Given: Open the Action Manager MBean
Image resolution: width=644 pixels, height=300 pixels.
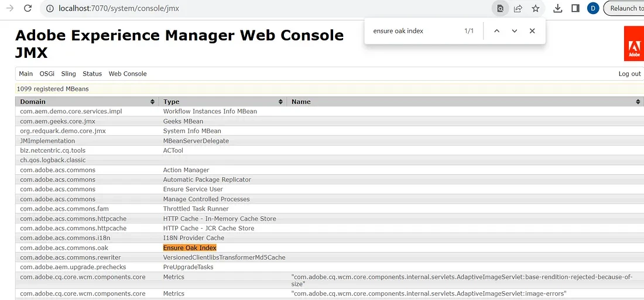Looking at the screenshot, I should (186, 170).
